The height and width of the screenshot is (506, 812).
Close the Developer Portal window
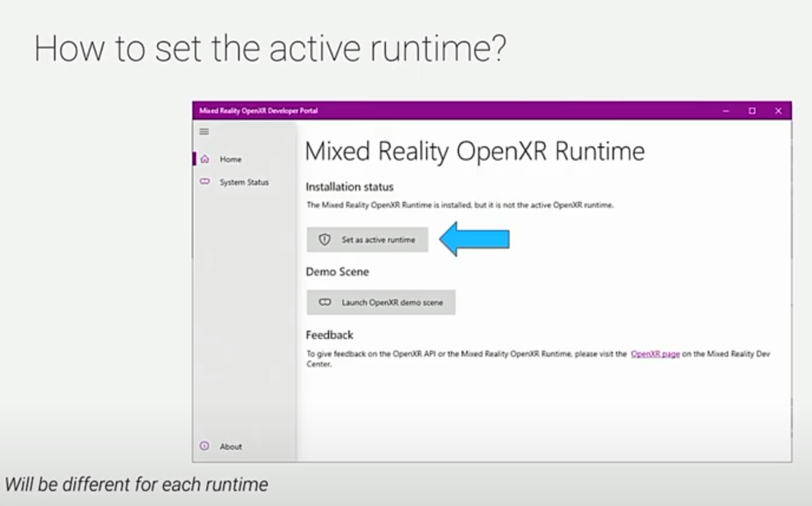click(x=778, y=111)
